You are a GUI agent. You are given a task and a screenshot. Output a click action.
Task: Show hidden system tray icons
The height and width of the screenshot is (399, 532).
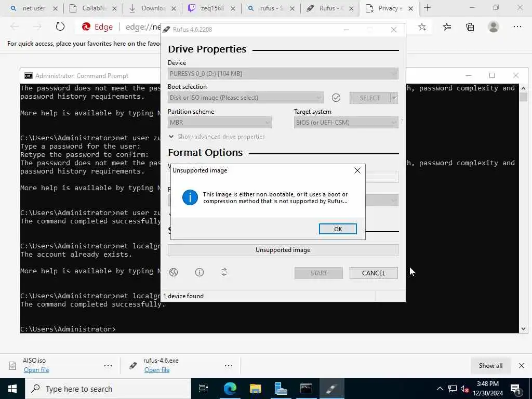click(x=440, y=389)
